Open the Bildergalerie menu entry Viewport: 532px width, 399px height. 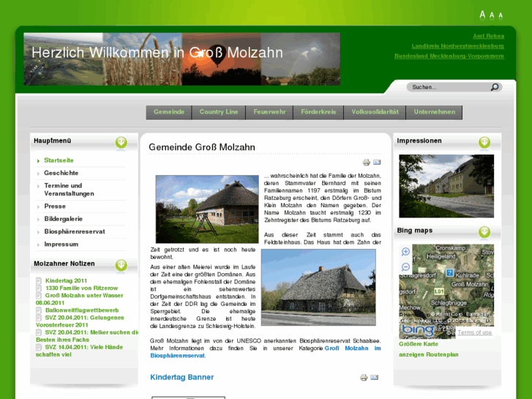64,219
